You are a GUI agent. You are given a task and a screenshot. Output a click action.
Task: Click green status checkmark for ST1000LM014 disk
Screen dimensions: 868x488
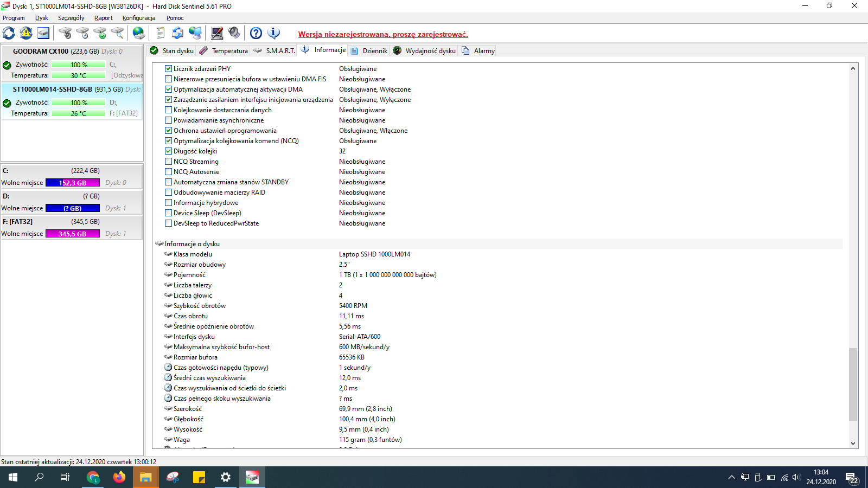(7, 103)
